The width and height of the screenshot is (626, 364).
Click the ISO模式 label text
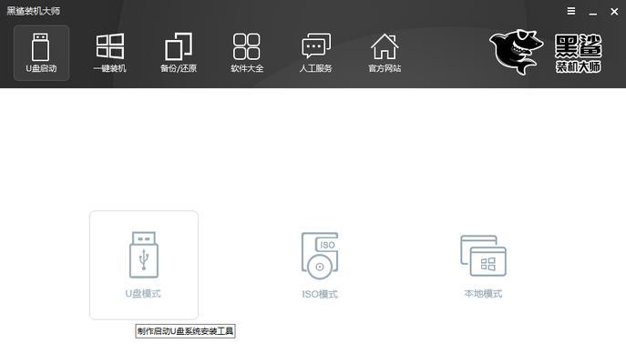coord(320,294)
